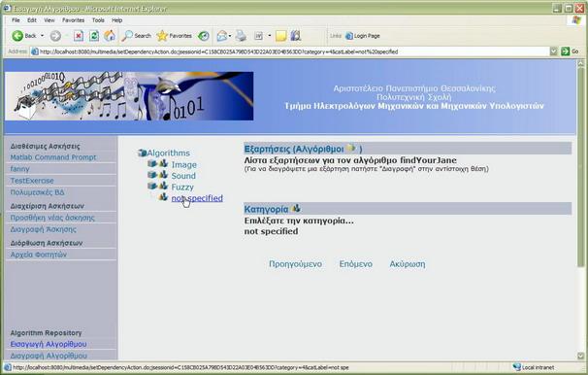Open the Πολυμεσικές ΒΔ link
Screen dimensions: 588x375
point(37,192)
